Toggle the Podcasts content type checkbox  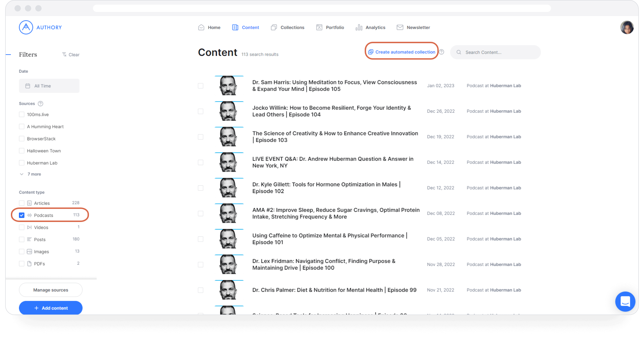(22, 215)
